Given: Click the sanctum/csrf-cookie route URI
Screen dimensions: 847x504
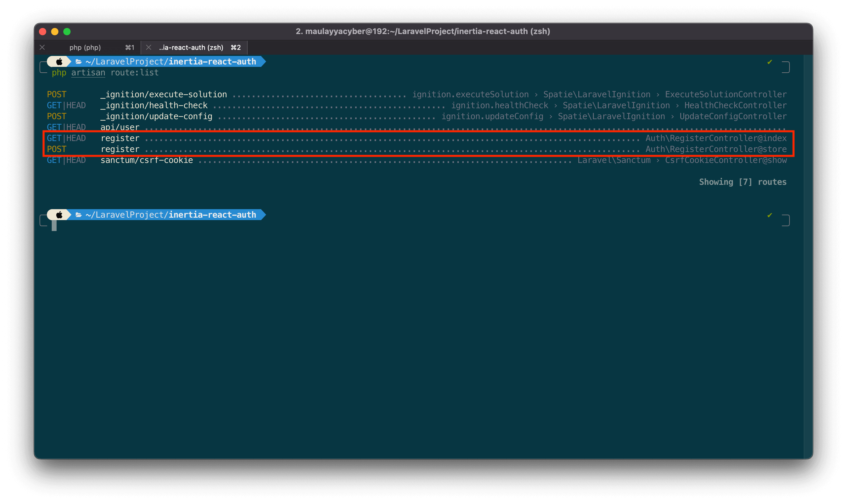Looking at the screenshot, I should pyautogui.click(x=147, y=160).
